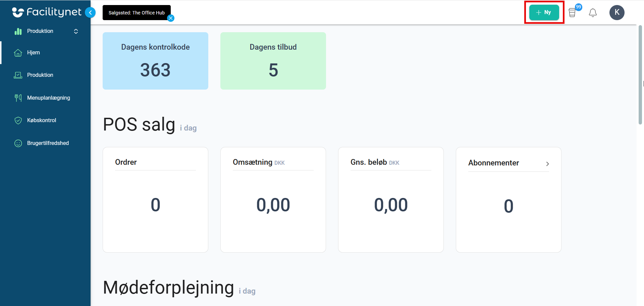Viewport: 644px width, 306px height.
Task: Click the page vertical scrollbar
Action: coord(640,75)
